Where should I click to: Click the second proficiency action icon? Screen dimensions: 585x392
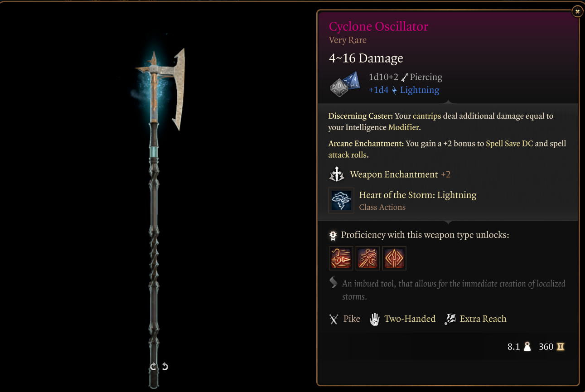367,258
